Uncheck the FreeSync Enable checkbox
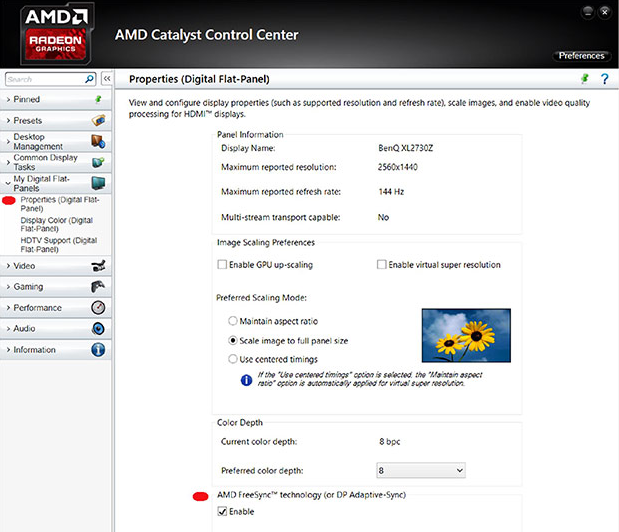Viewport: 619px width, 532px height. tap(222, 511)
